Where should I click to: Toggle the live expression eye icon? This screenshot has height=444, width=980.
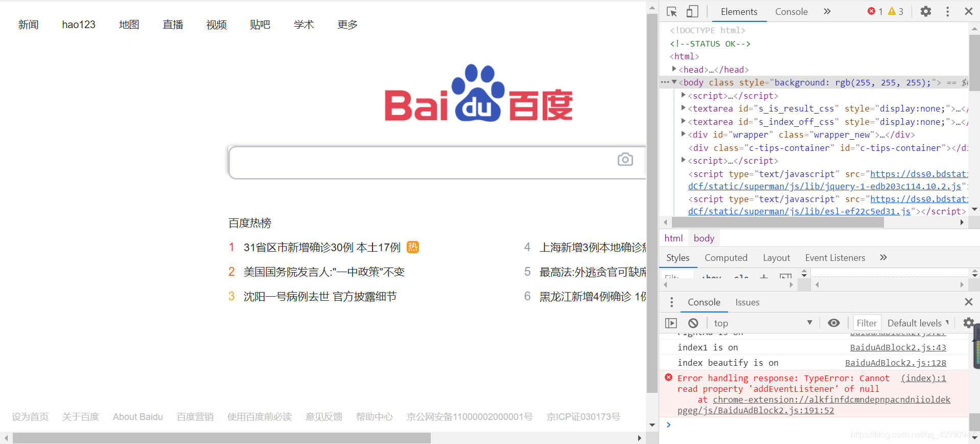click(x=833, y=323)
